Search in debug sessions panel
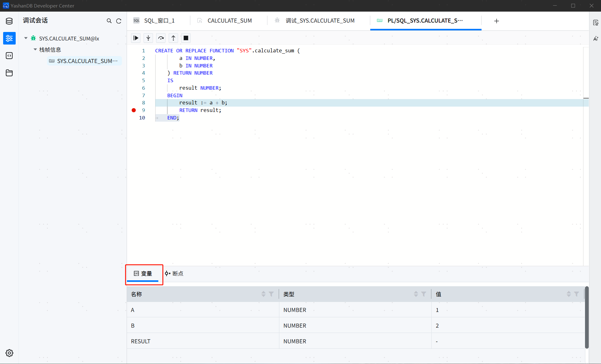 109,21
